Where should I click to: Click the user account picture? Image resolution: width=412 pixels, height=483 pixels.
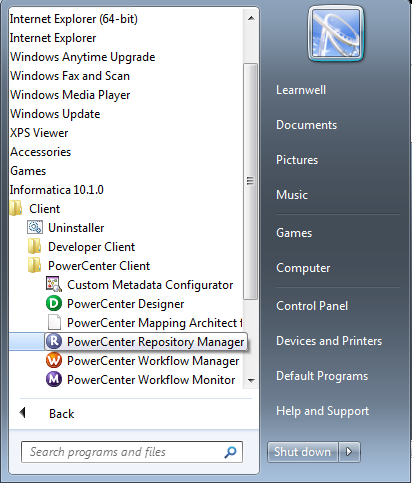336,33
